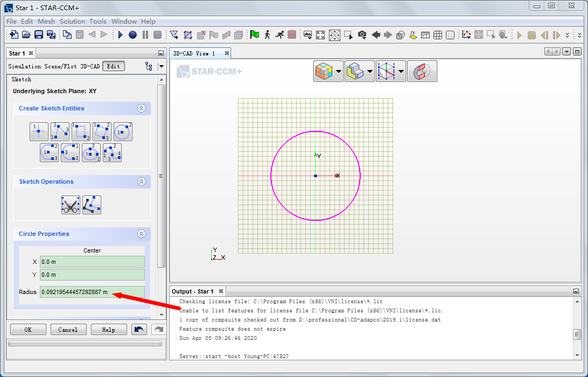Click the Help button in sketch panel

tap(109, 330)
